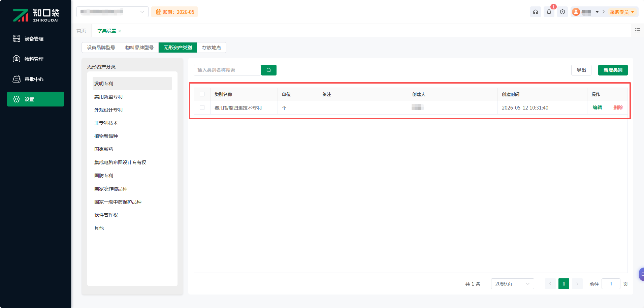The height and width of the screenshot is (308, 644).
Task: Open the 采购专员 role dropdown
Action: (x=622, y=12)
